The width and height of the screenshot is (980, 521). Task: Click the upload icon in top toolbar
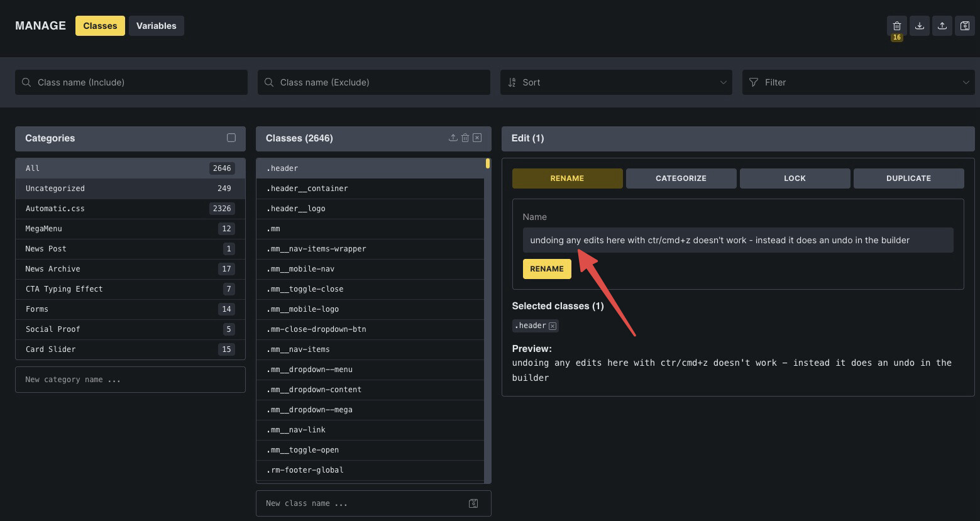point(942,26)
